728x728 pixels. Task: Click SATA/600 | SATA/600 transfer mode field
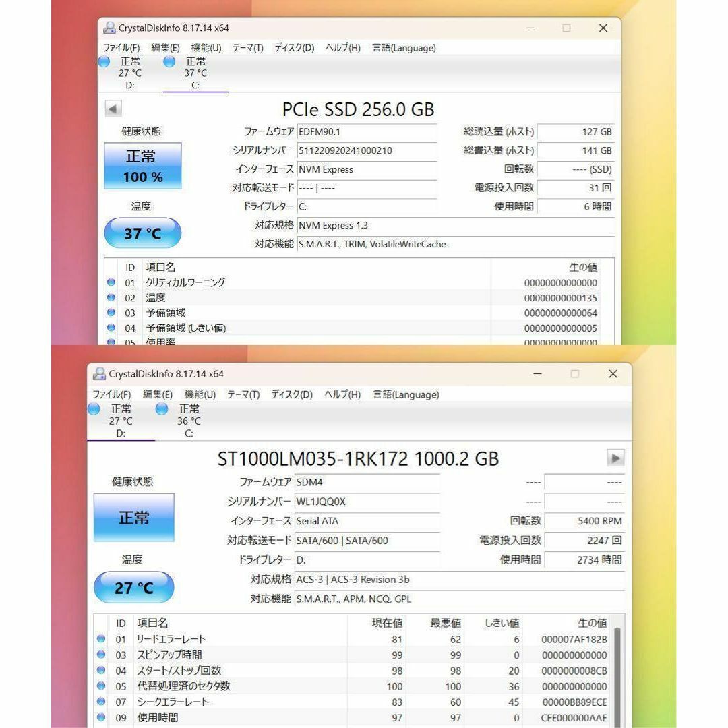(367, 540)
